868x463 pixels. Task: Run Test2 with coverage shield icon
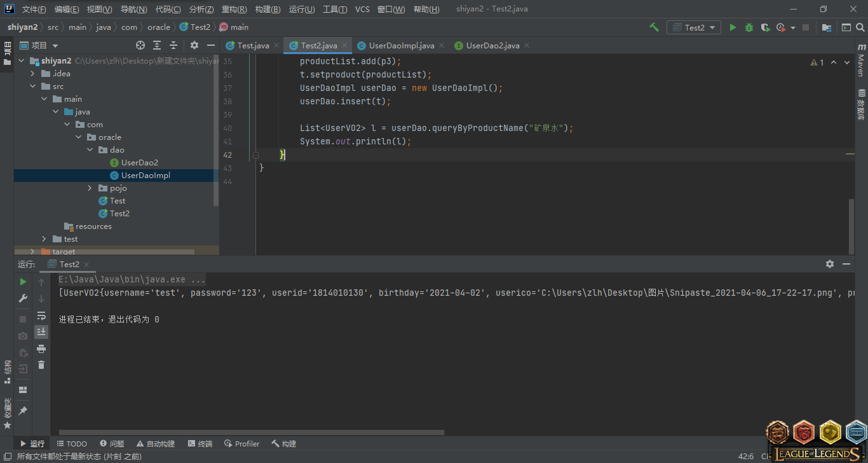[765, 27]
